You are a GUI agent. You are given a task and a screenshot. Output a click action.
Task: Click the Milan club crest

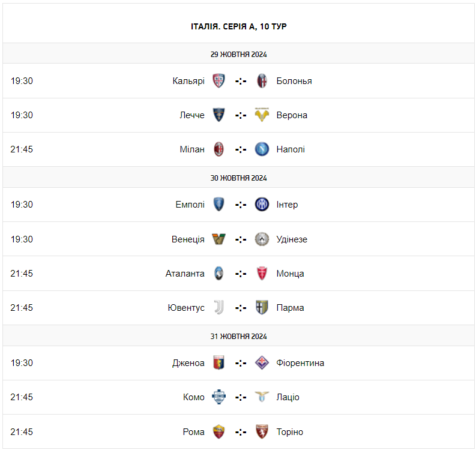coord(219,149)
